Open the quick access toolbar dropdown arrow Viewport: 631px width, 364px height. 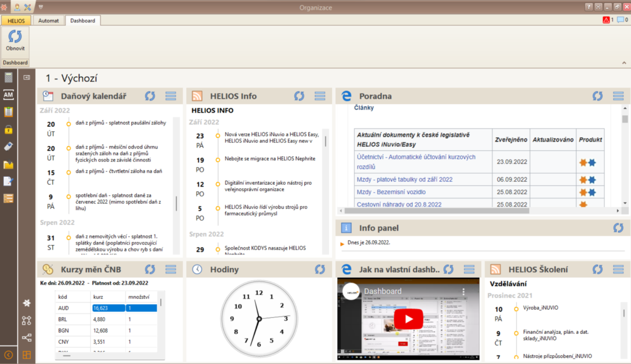pyautogui.click(x=41, y=7)
